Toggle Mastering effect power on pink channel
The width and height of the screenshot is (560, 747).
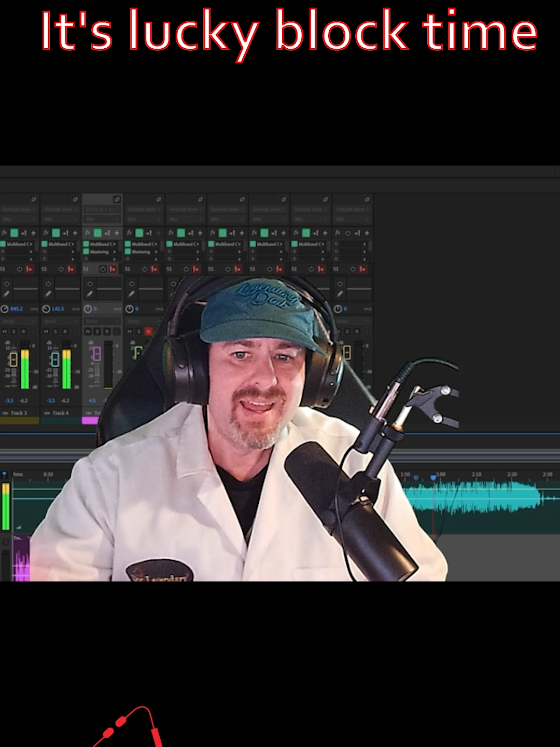86,252
